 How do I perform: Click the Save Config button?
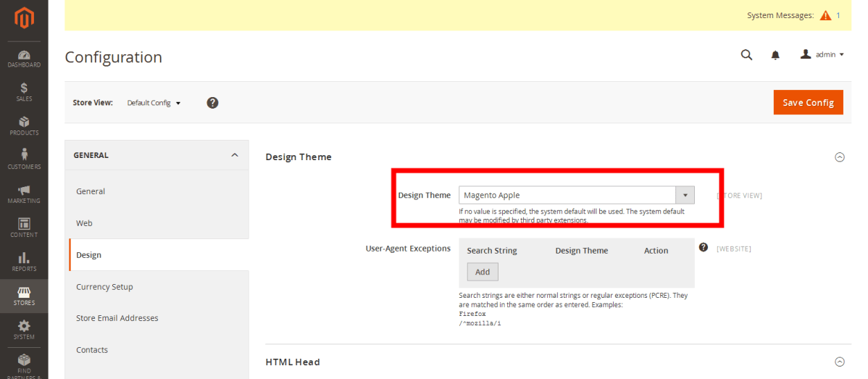tap(808, 102)
